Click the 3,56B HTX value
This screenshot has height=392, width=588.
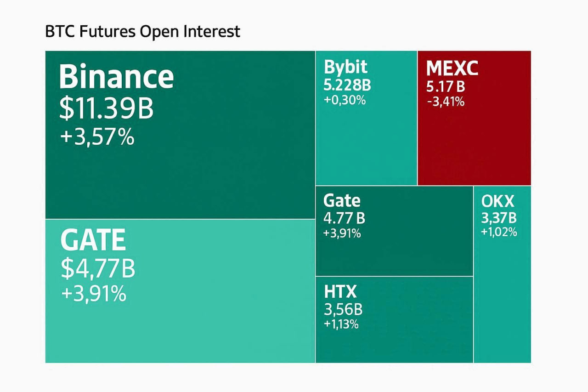point(343,309)
